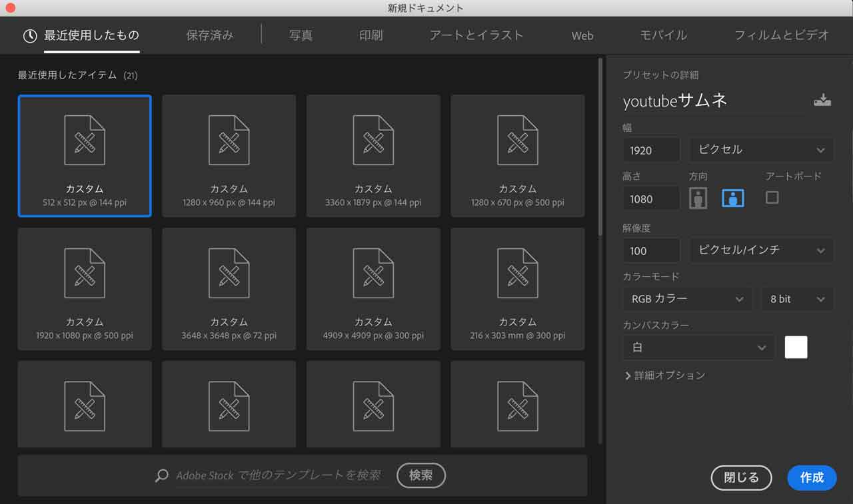Click the preset name field youtubeサムネ
Screen dimensions: 853x504
tap(713, 101)
